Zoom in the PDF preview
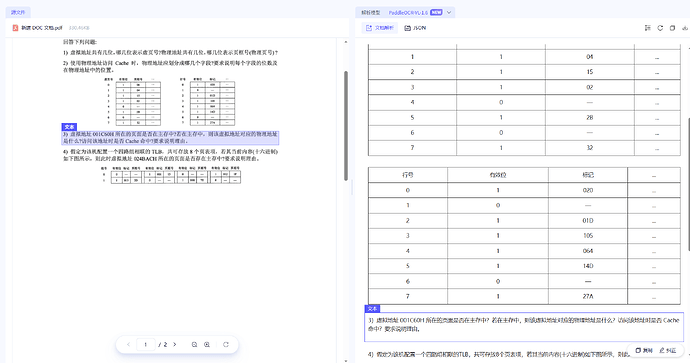This screenshot has width=690, height=363. pyautogui.click(x=207, y=345)
